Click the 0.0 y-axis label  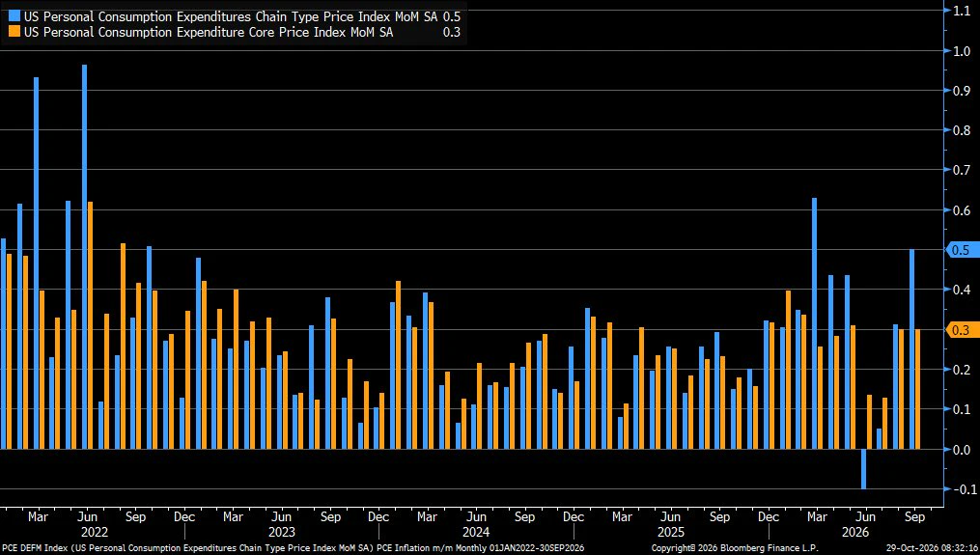point(962,450)
